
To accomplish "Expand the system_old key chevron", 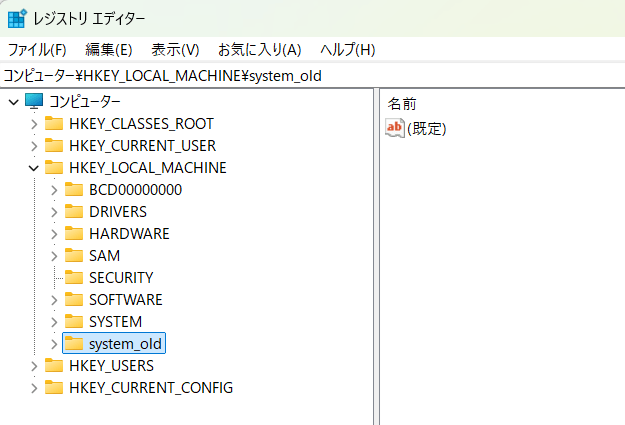I will (x=54, y=344).
